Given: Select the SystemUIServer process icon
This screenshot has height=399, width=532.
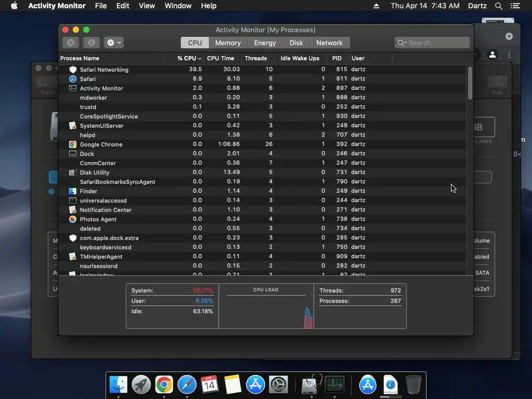Looking at the screenshot, I should tap(73, 126).
